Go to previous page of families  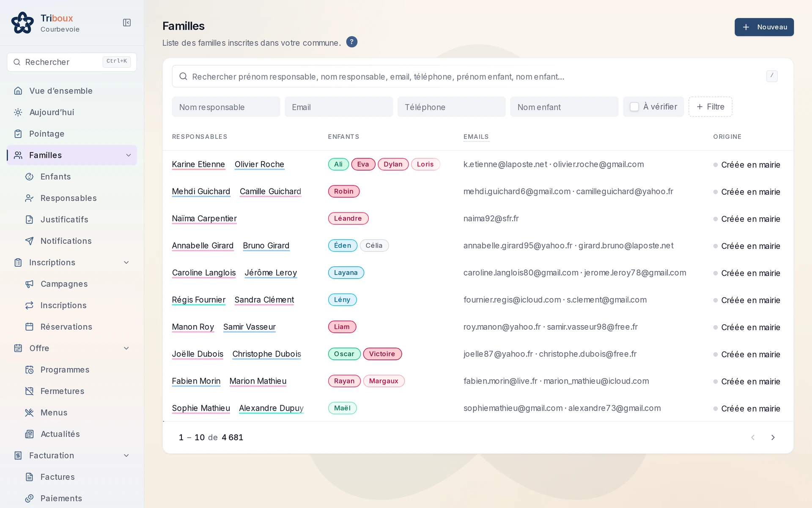click(753, 437)
